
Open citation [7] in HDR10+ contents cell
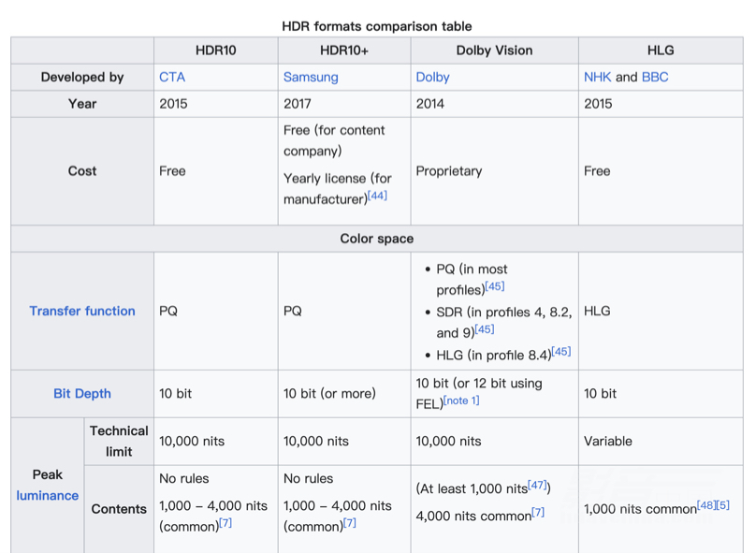350,523
